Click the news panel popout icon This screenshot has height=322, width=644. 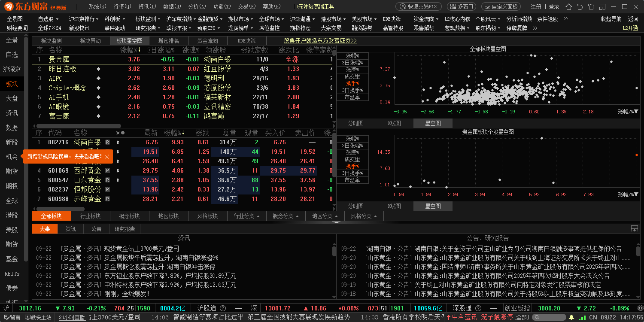point(634,229)
